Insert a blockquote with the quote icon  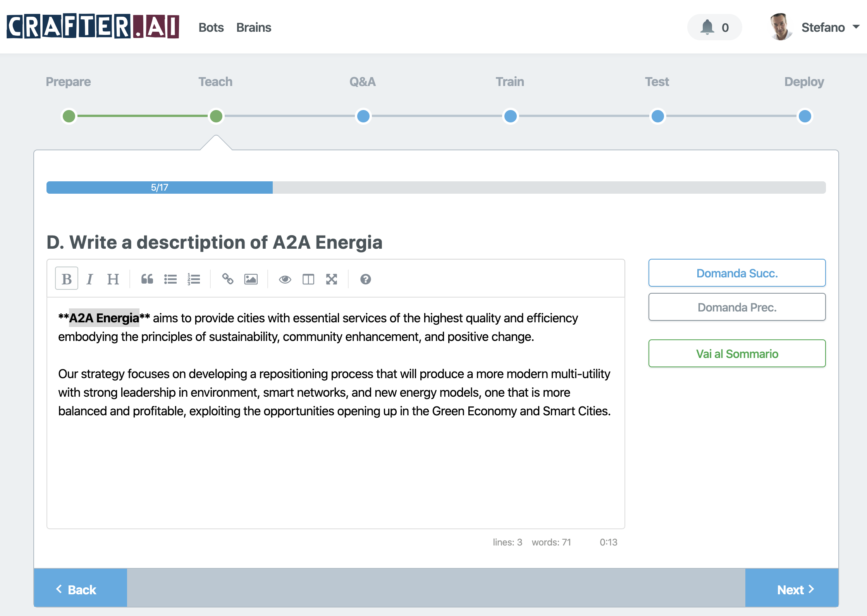pos(147,279)
